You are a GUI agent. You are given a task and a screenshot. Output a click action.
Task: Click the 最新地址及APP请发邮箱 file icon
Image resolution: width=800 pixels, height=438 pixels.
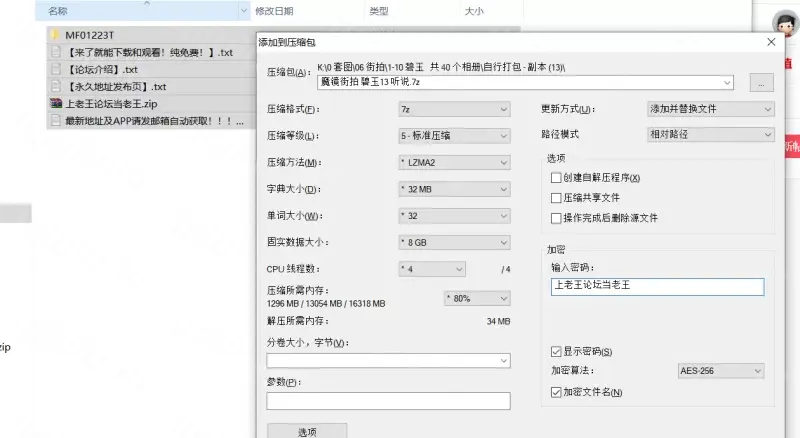[x=56, y=120]
